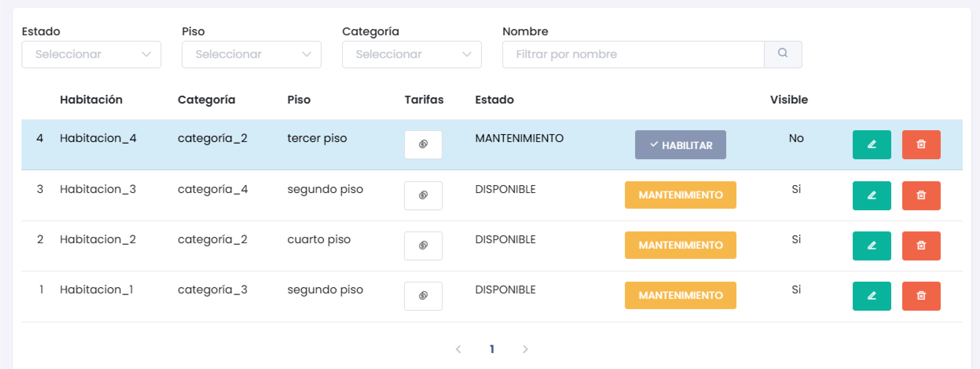The image size is (980, 369).
Task: Select the edit icon for Habitacion_2
Action: [872, 246]
